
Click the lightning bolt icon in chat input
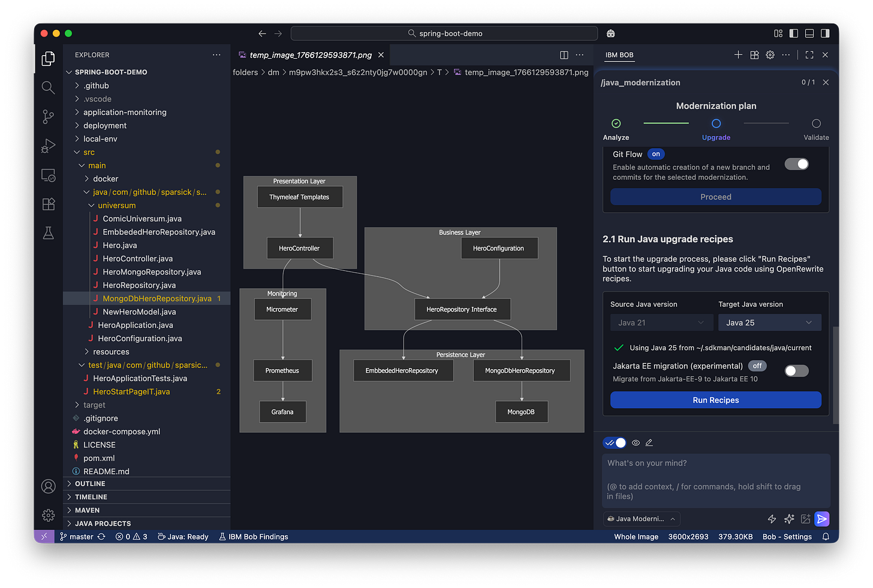772,519
